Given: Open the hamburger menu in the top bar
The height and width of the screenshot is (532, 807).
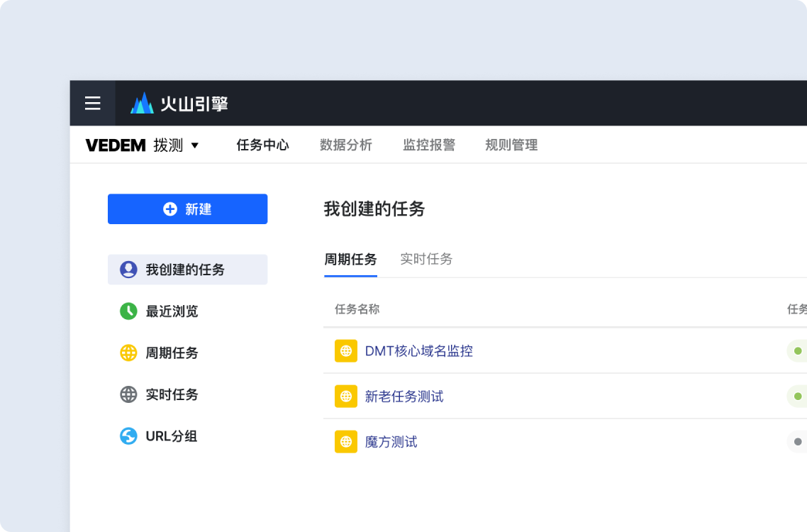Looking at the screenshot, I should coord(92,103).
